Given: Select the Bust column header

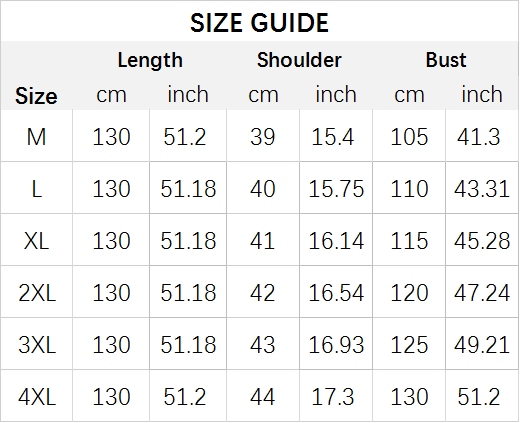Looking at the screenshot, I should 446,60.
